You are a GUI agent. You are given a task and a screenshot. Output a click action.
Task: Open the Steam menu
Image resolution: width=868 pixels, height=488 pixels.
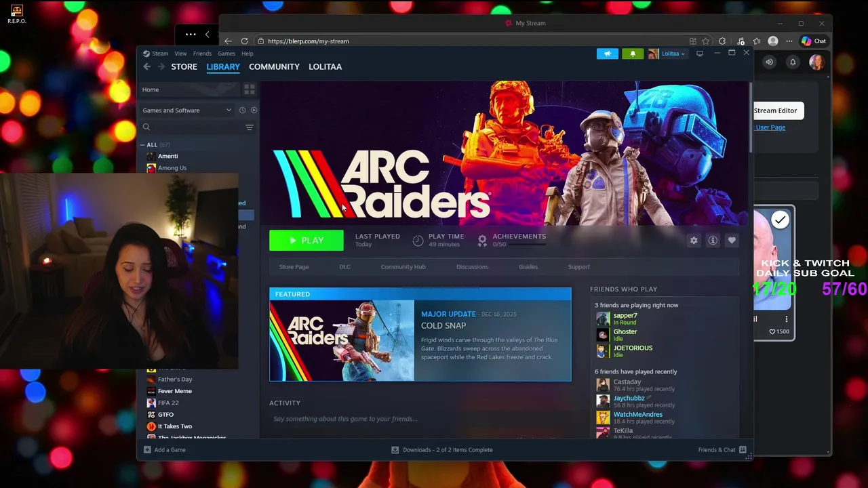click(x=160, y=54)
